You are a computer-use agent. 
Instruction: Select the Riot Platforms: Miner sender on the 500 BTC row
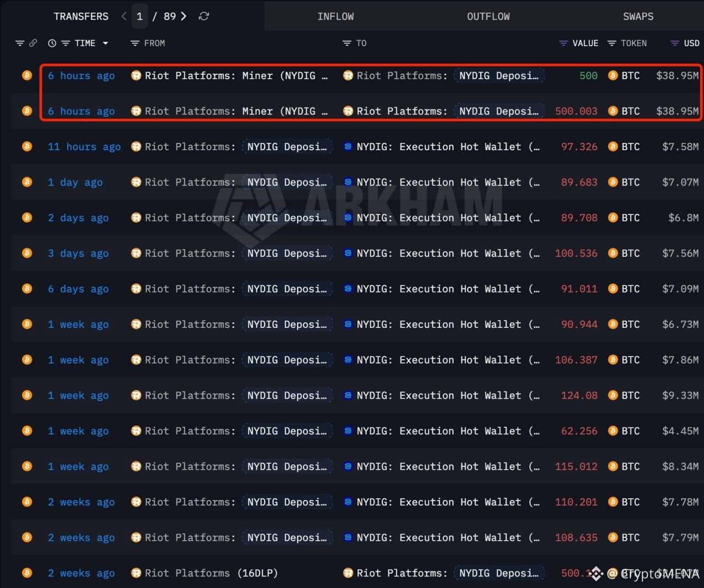(236, 75)
